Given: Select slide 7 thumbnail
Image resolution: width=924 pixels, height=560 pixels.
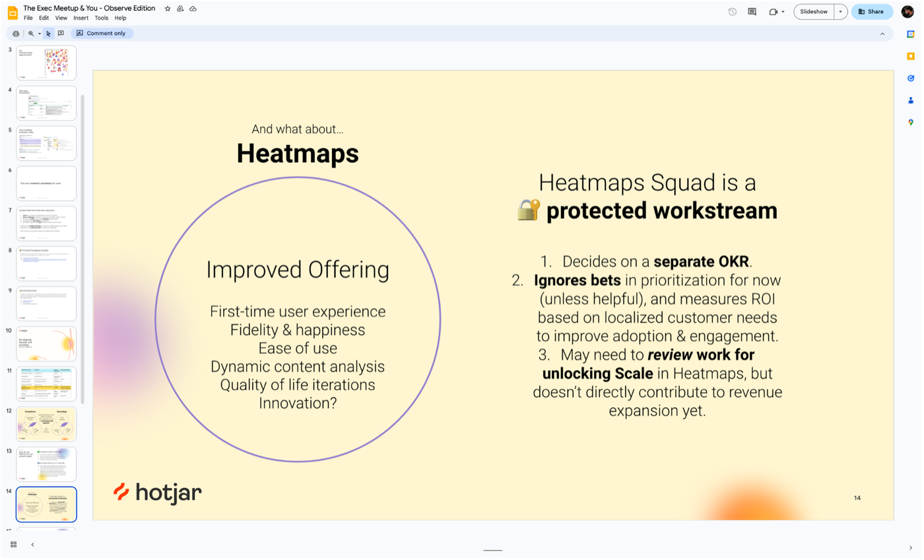Looking at the screenshot, I should tap(46, 224).
